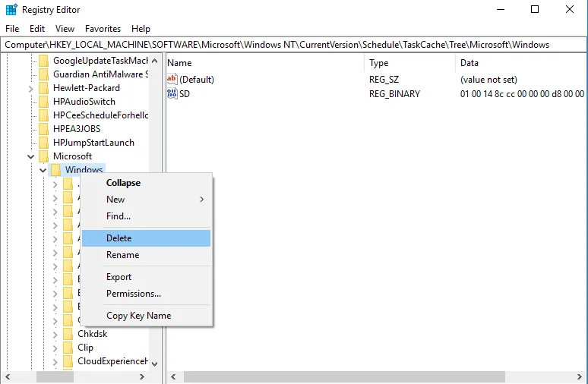
Task: Click values pane horizontal scrollbar thumb
Action: coord(344,377)
